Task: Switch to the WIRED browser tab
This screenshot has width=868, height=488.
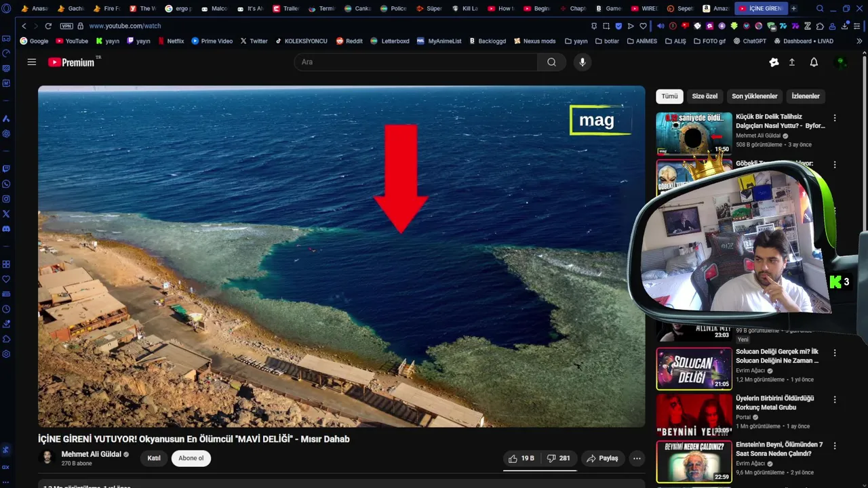Action: [x=644, y=8]
